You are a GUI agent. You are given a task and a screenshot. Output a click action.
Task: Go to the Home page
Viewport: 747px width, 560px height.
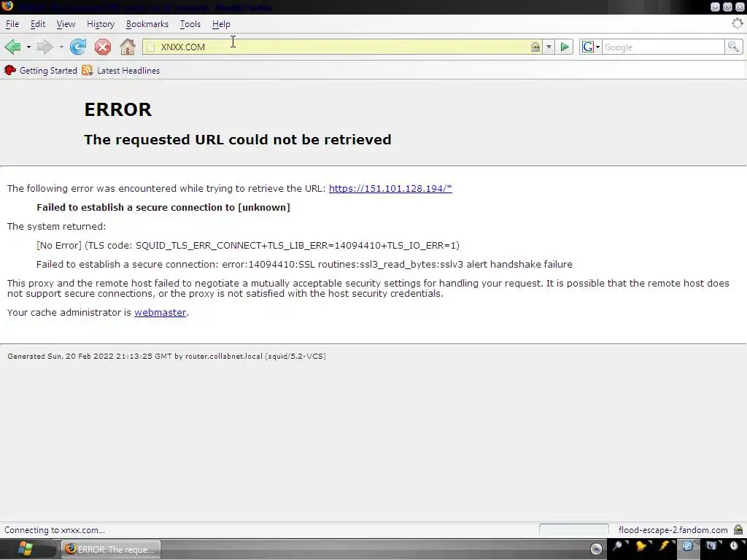click(x=128, y=47)
